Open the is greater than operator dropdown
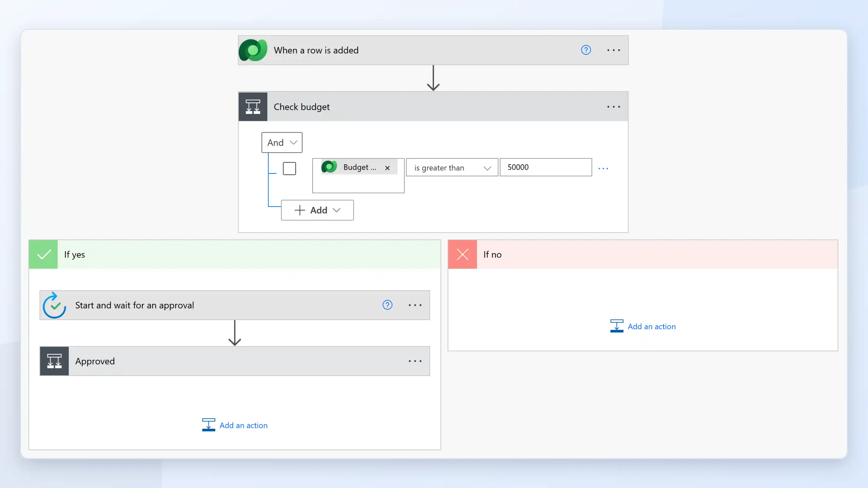The image size is (868, 488). pyautogui.click(x=452, y=168)
